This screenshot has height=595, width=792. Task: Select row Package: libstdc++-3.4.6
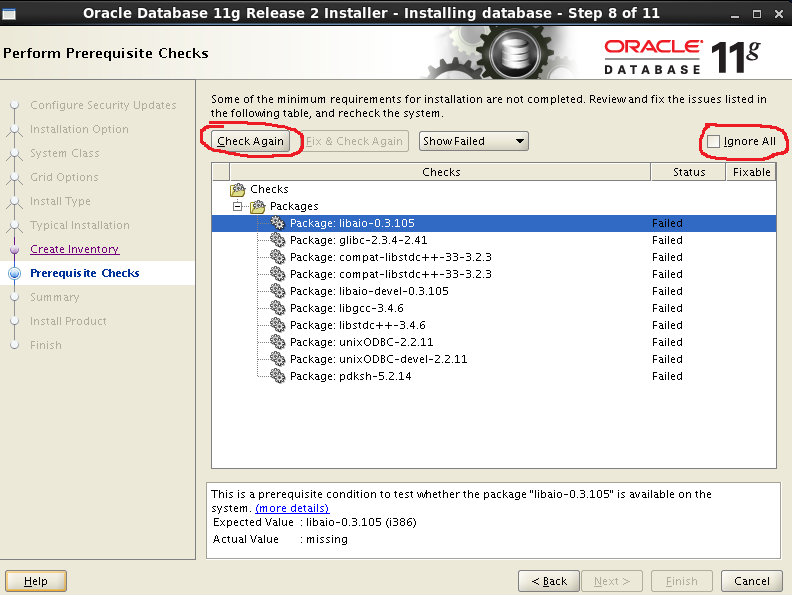pyautogui.click(x=493, y=325)
